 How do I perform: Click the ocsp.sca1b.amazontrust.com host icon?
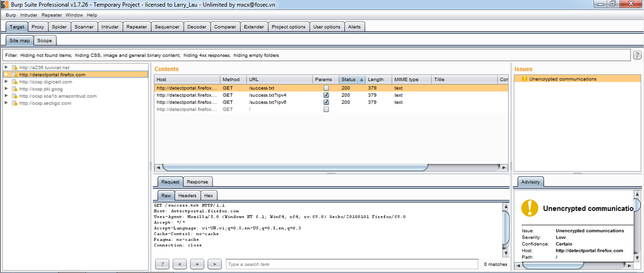pos(14,96)
